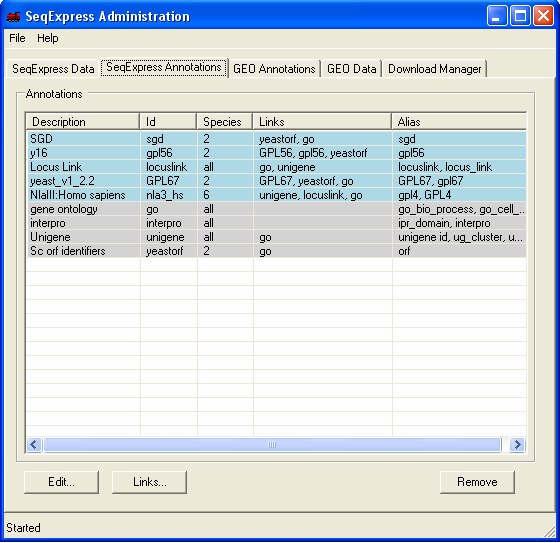Click the 'go_bio_process, go_cell_..' alias cell
Viewport: 560px width, 543px height.
click(459, 209)
